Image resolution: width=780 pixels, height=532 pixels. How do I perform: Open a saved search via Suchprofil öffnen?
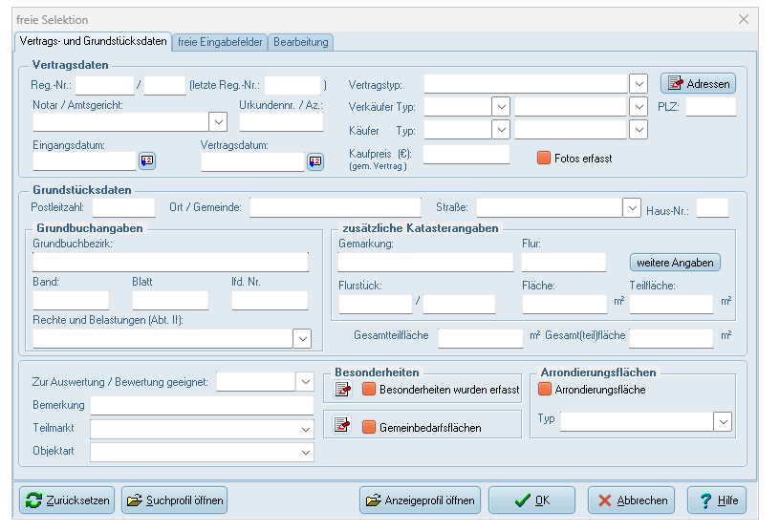pyautogui.click(x=174, y=500)
